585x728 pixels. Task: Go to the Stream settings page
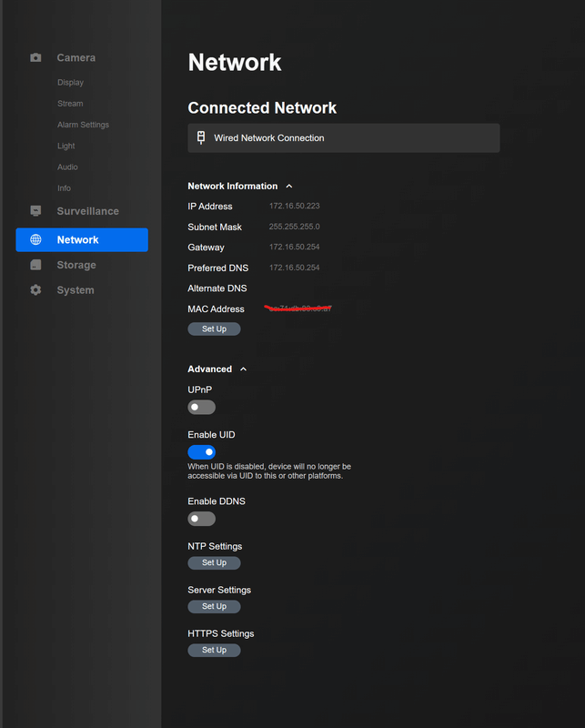pos(70,104)
